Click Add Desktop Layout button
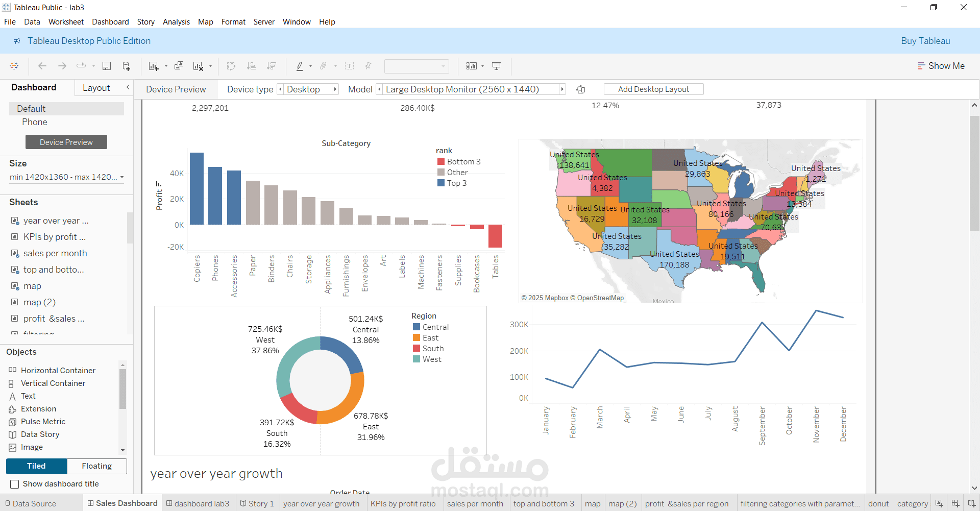980x511 pixels. click(653, 89)
